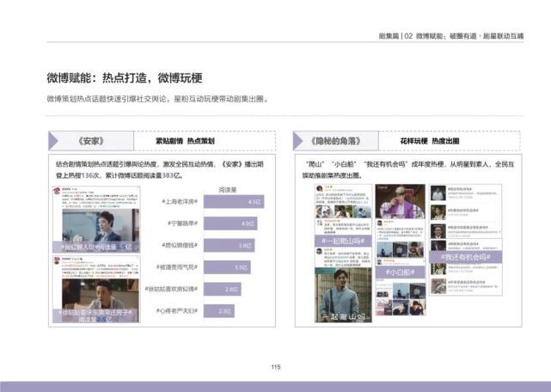Click the 一起爬山吗 man photo thumbnail

[x=343, y=295]
